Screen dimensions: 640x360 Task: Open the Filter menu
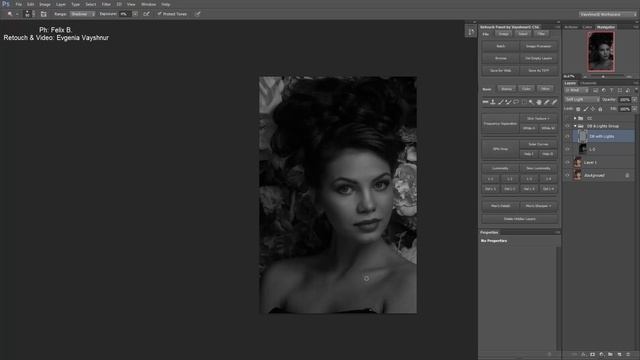(106, 4)
